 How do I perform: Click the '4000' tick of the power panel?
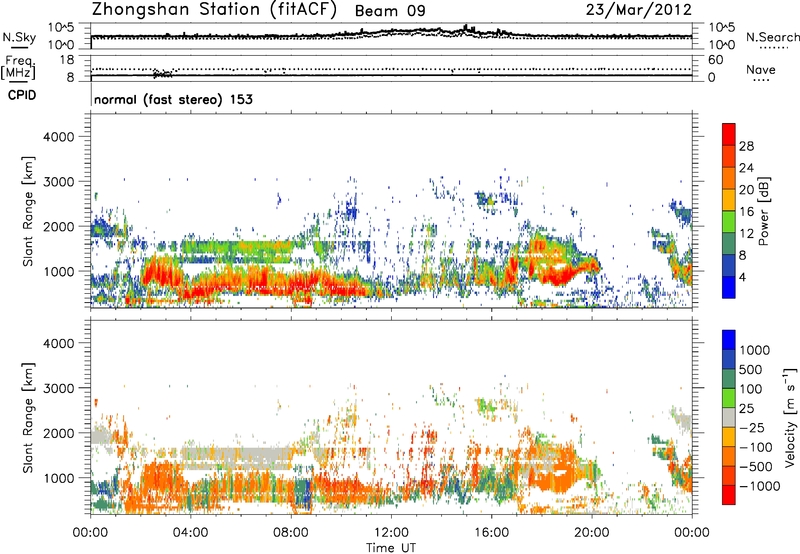coord(58,137)
